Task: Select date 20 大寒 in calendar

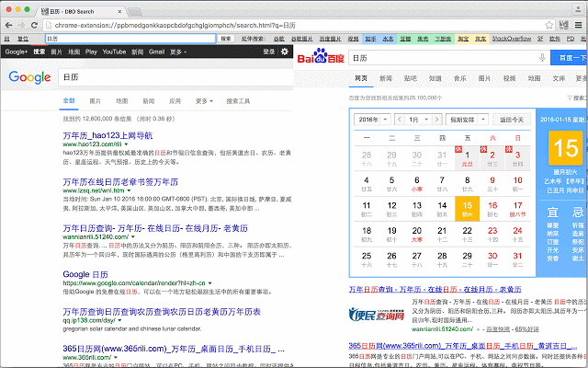Action: tap(417, 234)
